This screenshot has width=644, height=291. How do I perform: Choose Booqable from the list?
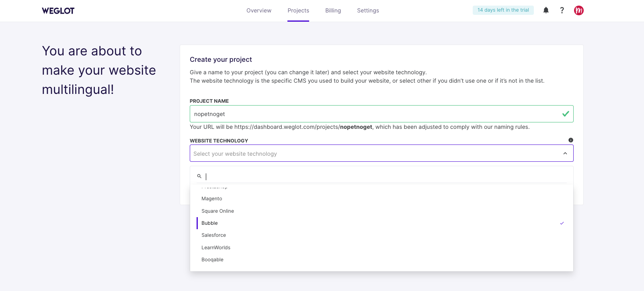point(381,260)
